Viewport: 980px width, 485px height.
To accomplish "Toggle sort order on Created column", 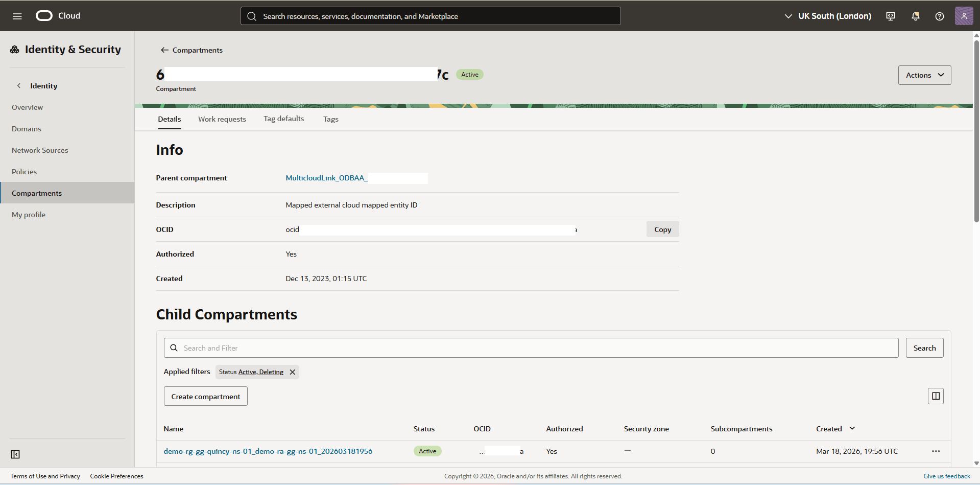I will [852, 428].
